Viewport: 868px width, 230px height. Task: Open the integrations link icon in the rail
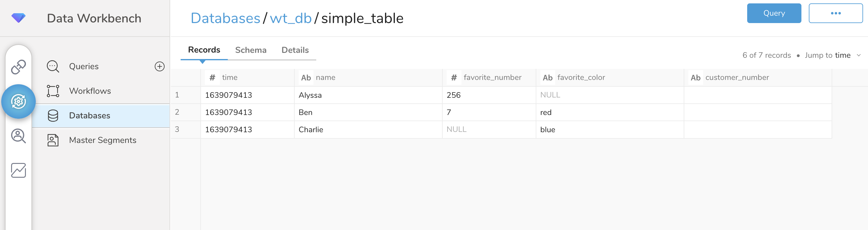click(x=18, y=67)
